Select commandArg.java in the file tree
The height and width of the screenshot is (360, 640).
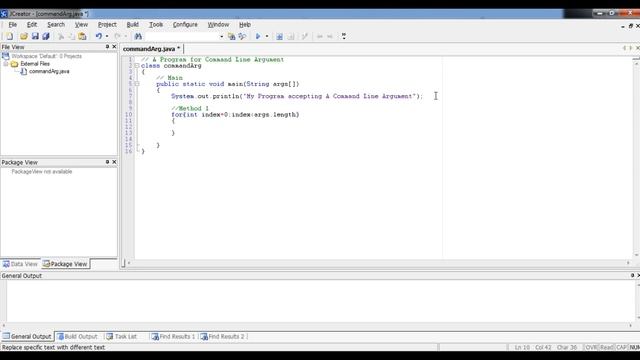[49, 71]
